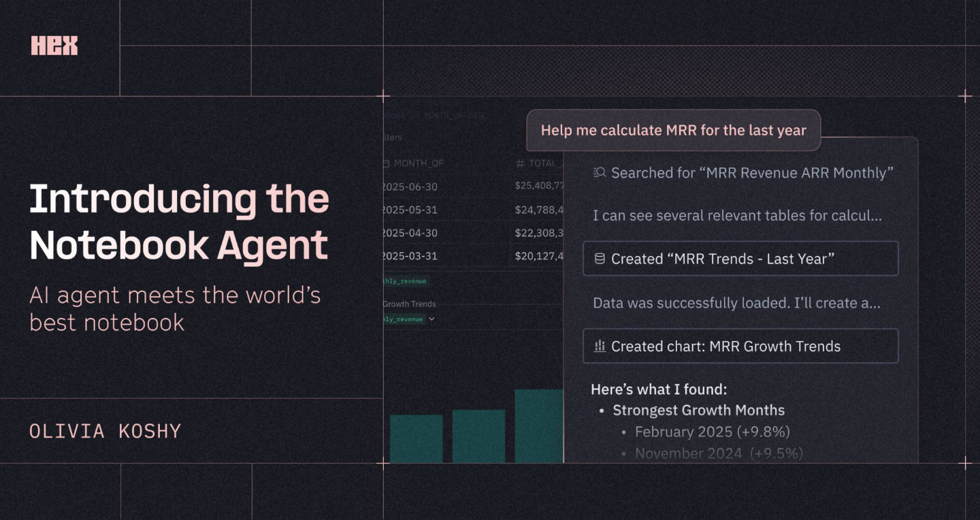Select the 2025-03-31 date cell
The height and width of the screenshot is (520, 980).
[x=410, y=256]
